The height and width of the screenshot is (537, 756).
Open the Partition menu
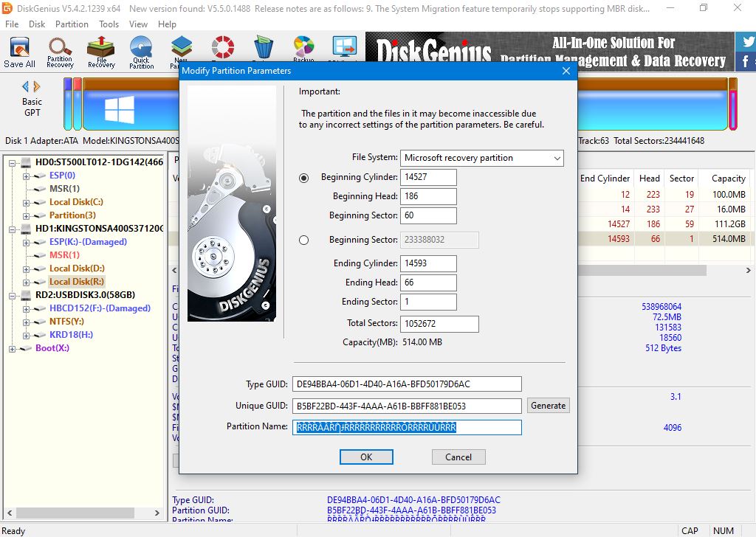point(72,24)
